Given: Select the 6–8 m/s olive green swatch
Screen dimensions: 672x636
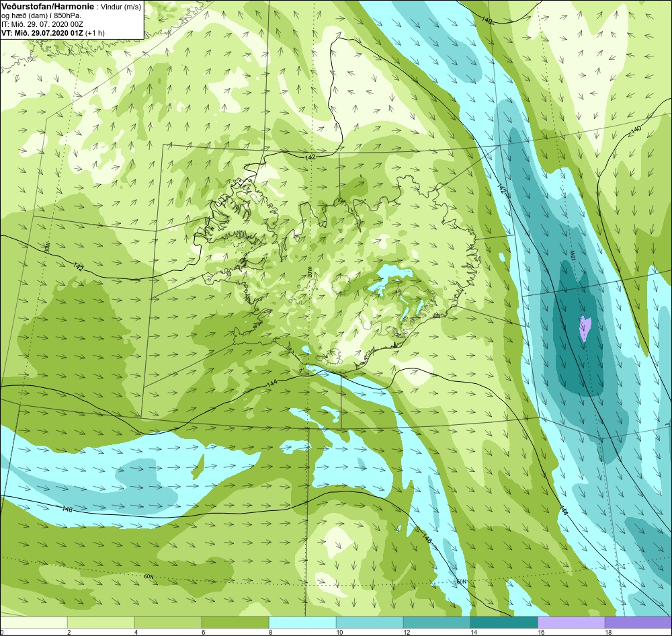Looking at the screenshot, I should coord(235,622).
